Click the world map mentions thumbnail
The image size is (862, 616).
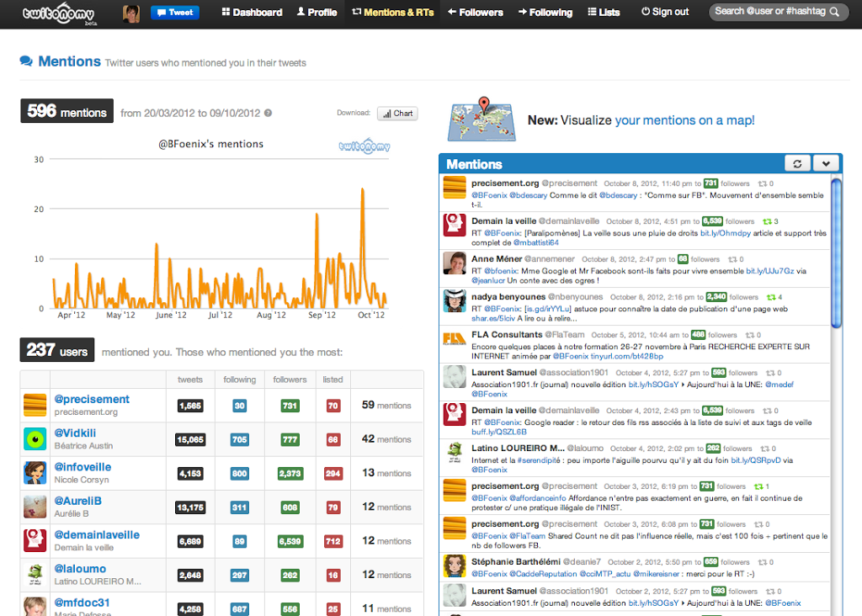(482, 119)
